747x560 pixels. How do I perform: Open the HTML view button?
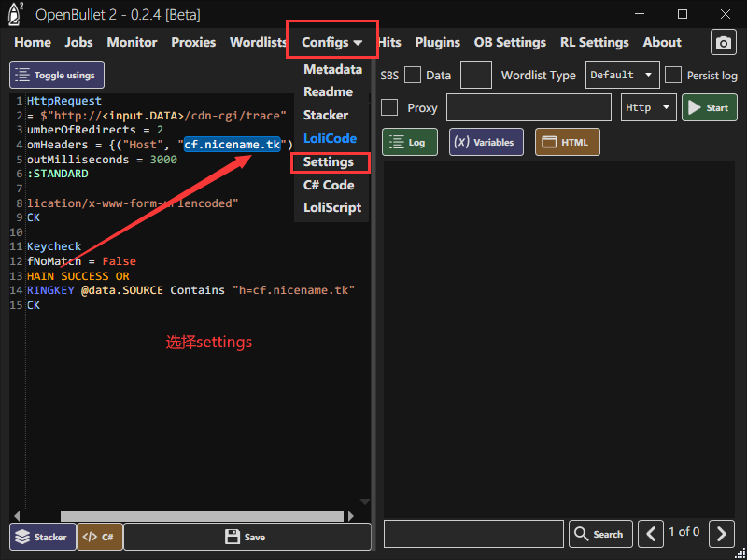(x=567, y=143)
